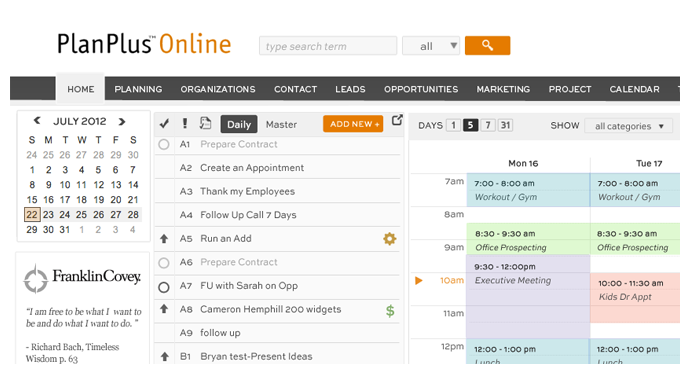Click the gear icon on Run an Add
Screen dimensions: 680x388
click(389, 239)
